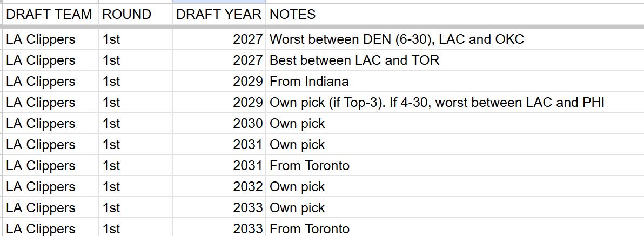Select LA Clippers cell in first data row

(50, 39)
